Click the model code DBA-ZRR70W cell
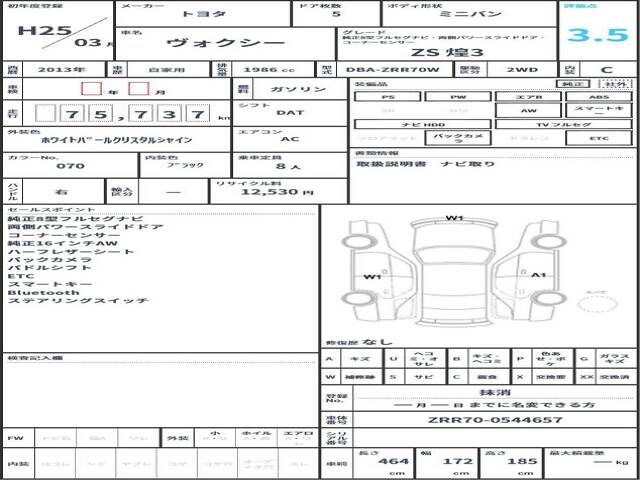 (x=378, y=70)
